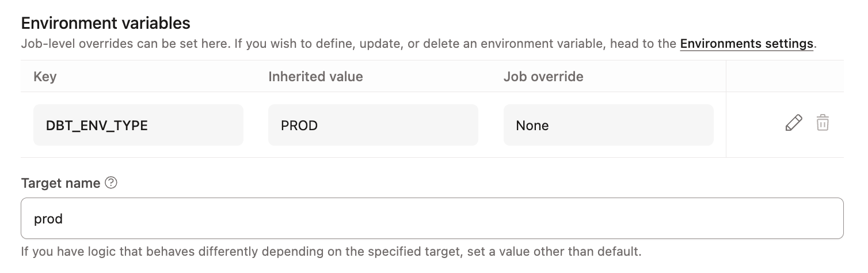Screen dimensions: 868x273
Task: Select the DBT_ENV_TYPE key field
Action: click(138, 125)
